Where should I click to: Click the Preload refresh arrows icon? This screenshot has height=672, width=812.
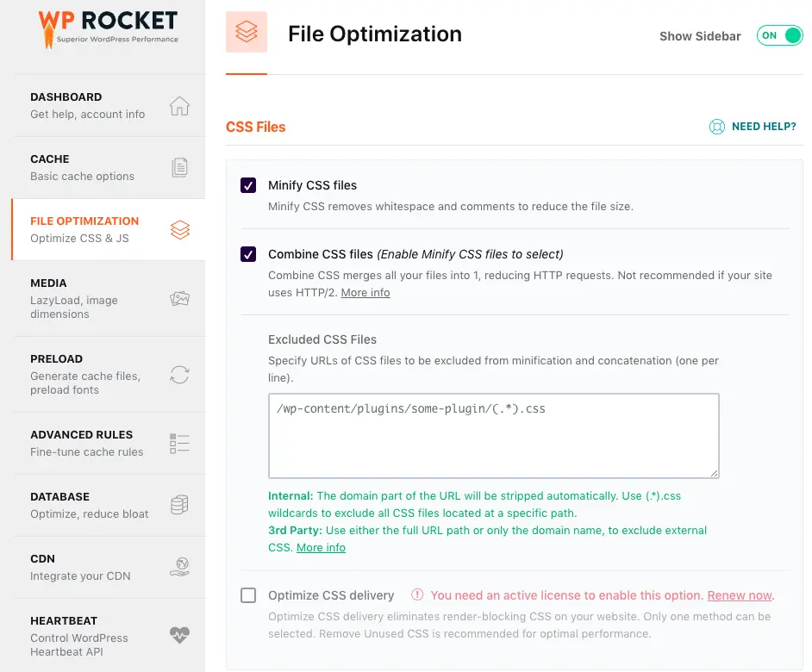(x=179, y=375)
